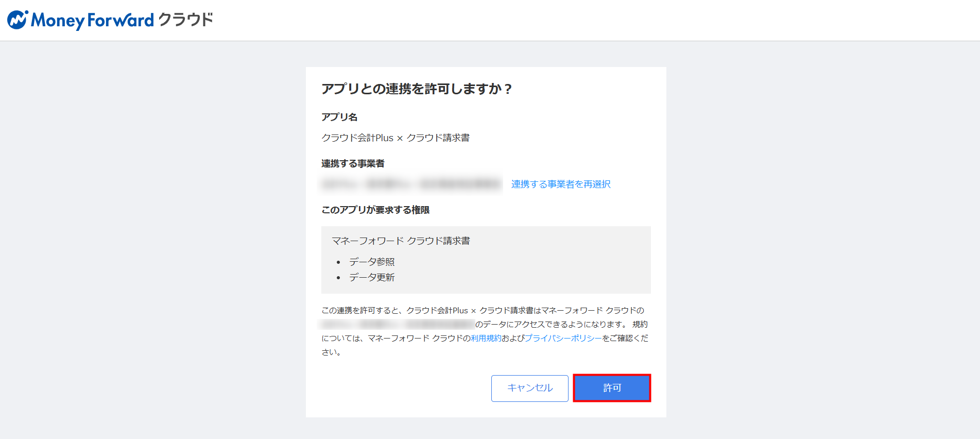Click the 連携する事業者 label
The height and width of the screenshot is (439, 980).
(x=353, y=164)
